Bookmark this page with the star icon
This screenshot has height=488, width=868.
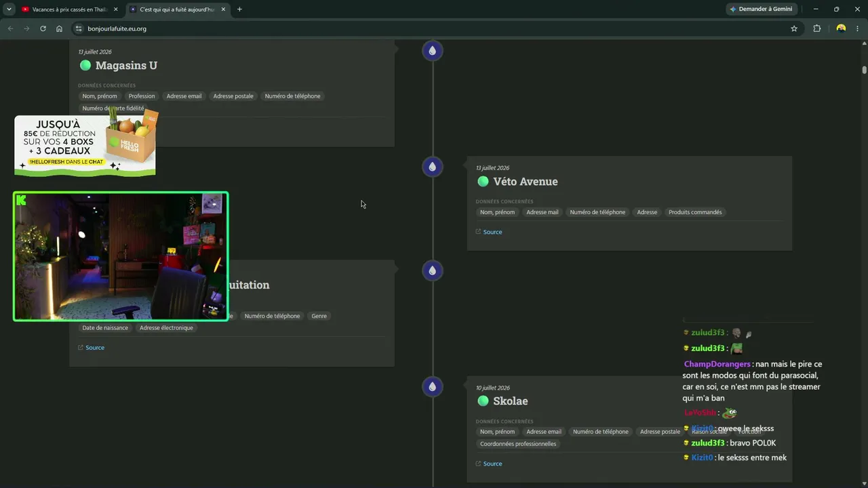click(794, 28)
